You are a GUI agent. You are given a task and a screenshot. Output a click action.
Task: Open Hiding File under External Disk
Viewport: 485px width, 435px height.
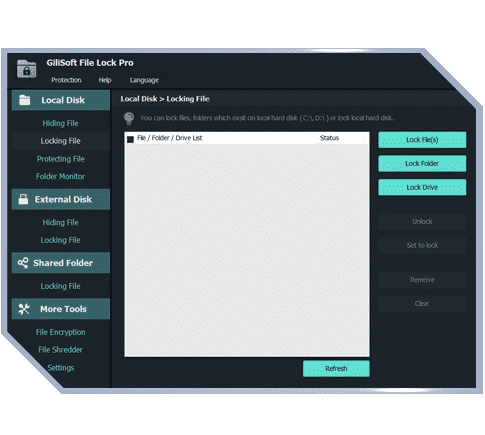(x=60, y=222)
